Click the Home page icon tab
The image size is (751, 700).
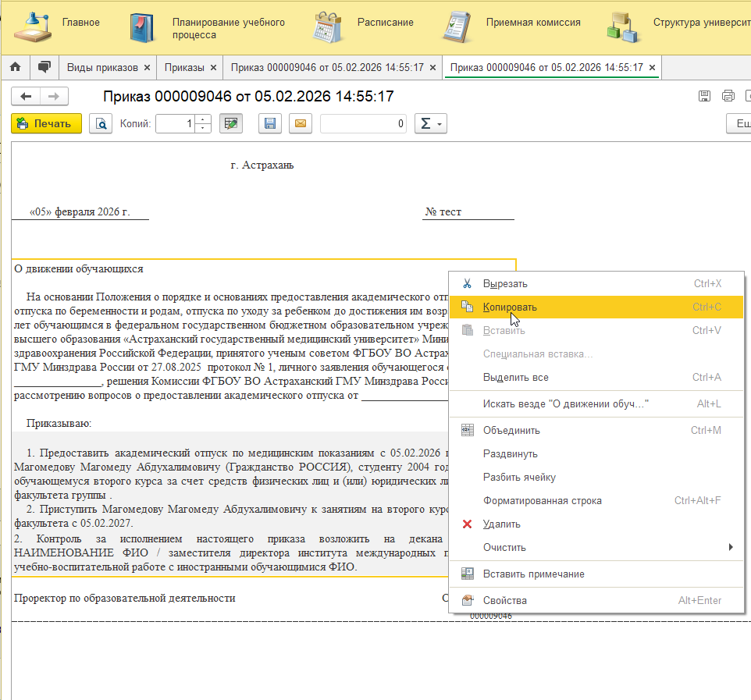point(15,67)
